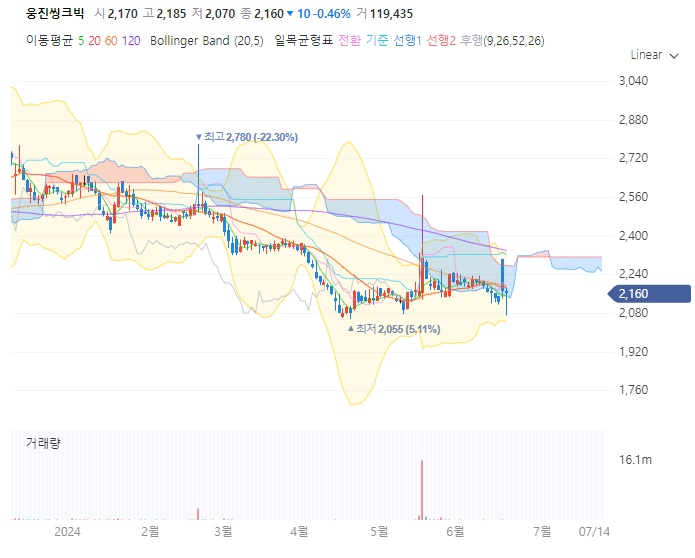The width and height of the screenshot is (695, 558).
Task: Click the 3,040 price axis label
Action: [633, 81]
